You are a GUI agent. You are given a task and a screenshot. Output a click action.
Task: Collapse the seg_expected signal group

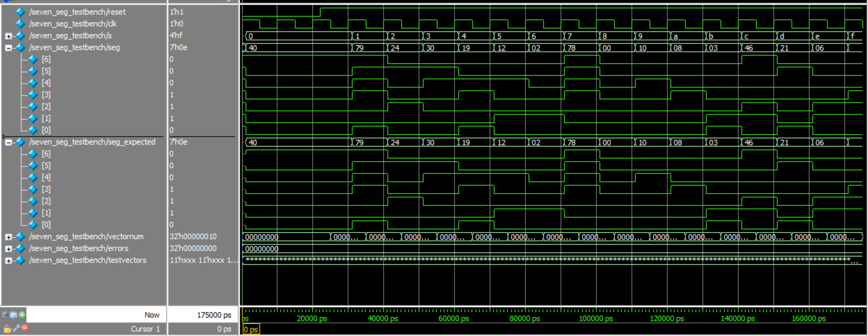point(8,142)
